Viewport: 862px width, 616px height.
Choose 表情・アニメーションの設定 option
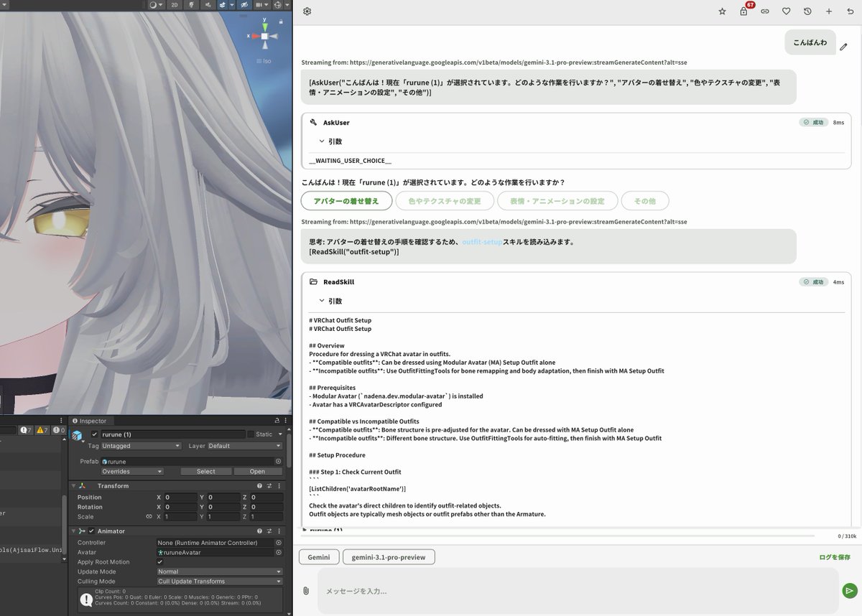click(557, 201)
